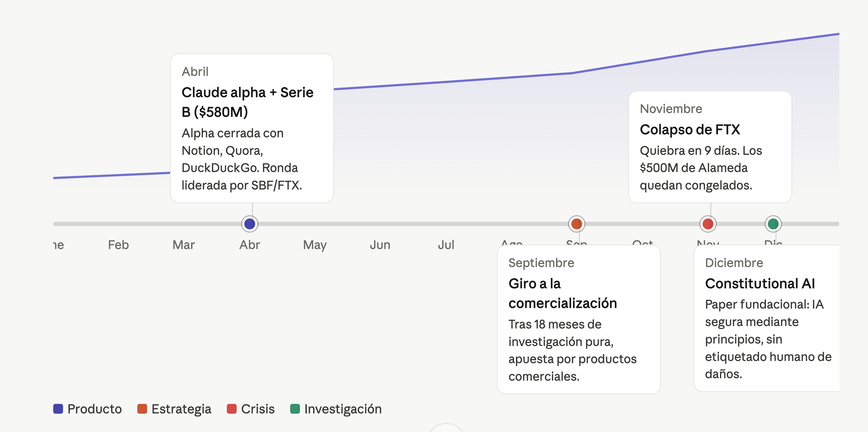Image resolution: width=868 pixels, height=432 pixels.
Task: Click the green Investigación legend swatch
Action: coord(295,409)
